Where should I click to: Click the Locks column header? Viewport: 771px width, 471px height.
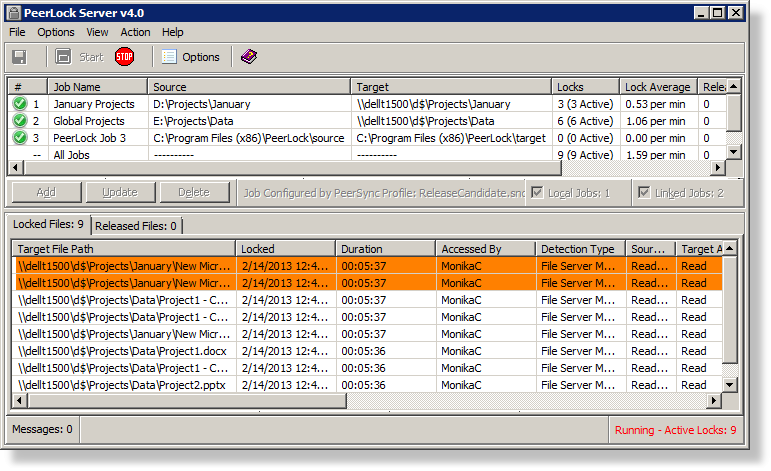pos(585,87)
